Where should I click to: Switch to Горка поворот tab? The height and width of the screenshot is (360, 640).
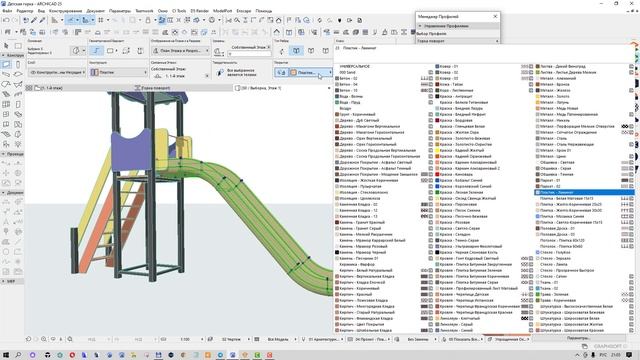click(x=153, y=88)
